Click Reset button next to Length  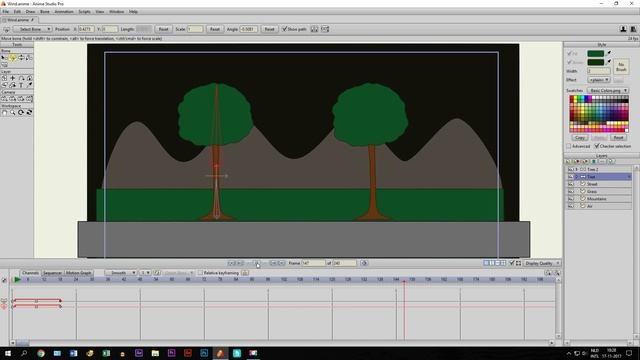pyautogui.click(x=163, y=29)
